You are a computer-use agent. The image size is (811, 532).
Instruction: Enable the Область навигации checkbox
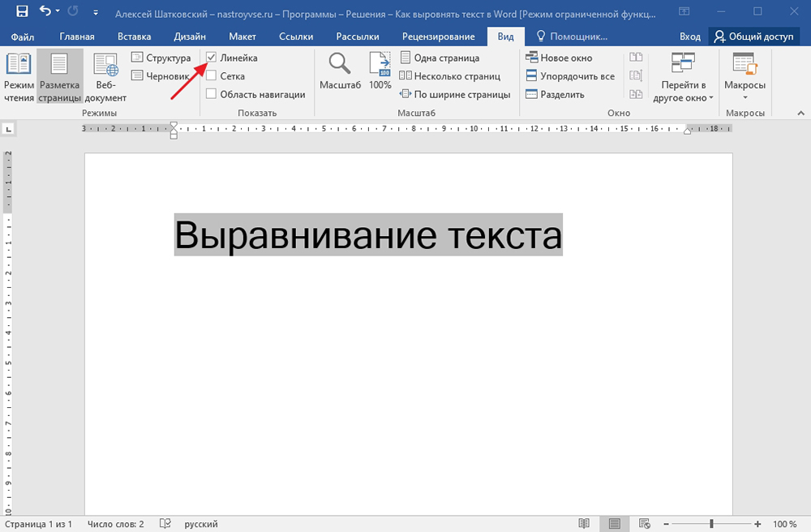coord(212,94)
